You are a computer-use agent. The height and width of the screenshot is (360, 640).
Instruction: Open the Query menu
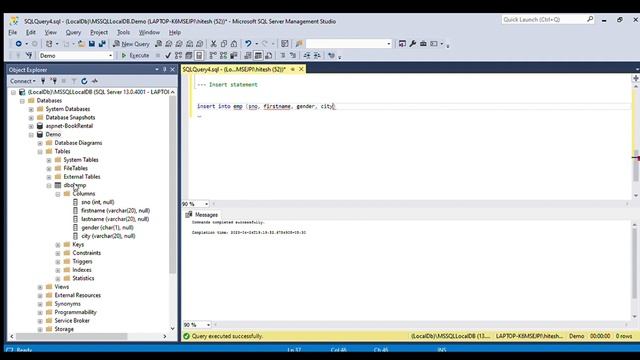tap(73, 32)
